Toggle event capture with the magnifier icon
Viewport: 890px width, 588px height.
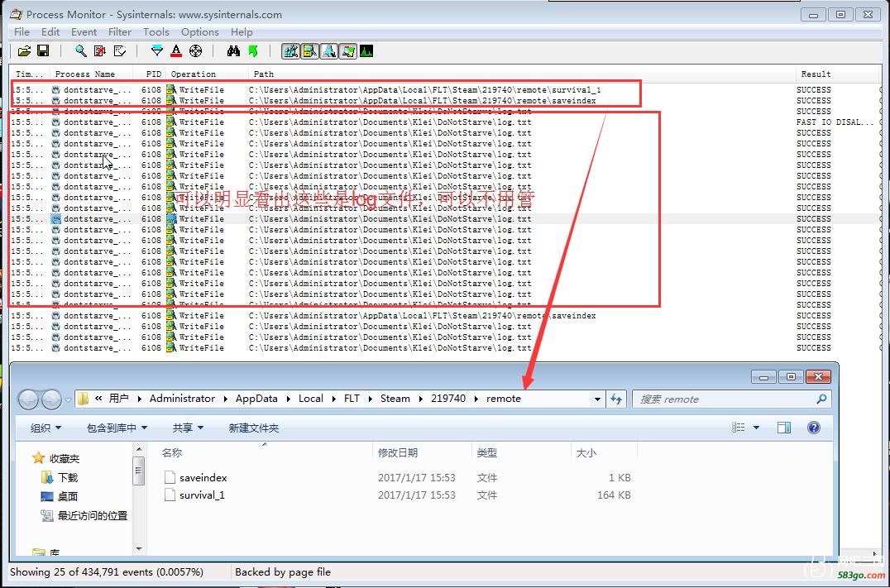point(81,51)
